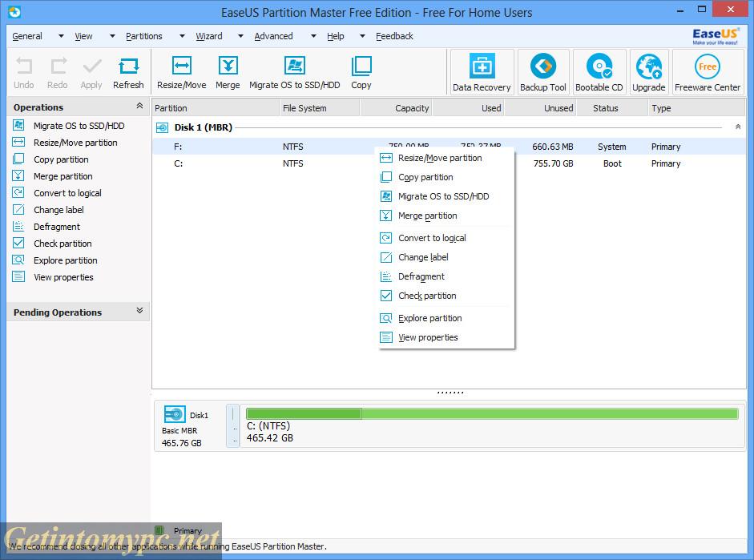Select the C: partition row
The width and height of the screenshot is (754, 560).
click(450, 163)
